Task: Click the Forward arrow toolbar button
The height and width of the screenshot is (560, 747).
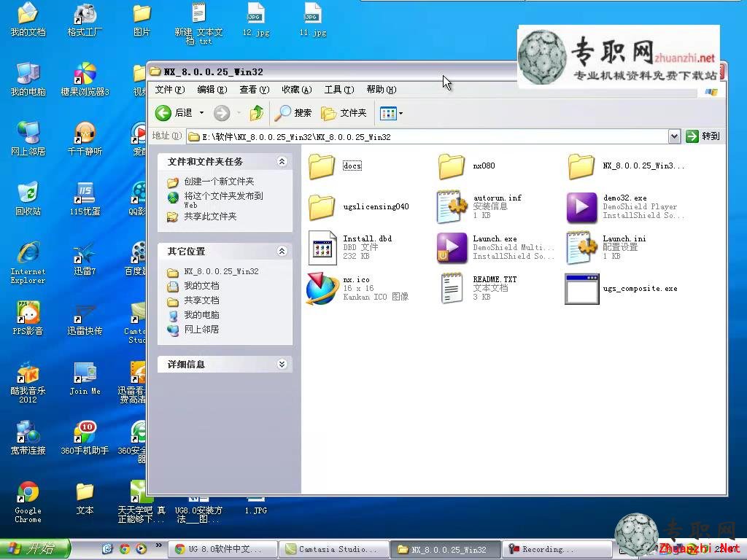Action: 222,113
